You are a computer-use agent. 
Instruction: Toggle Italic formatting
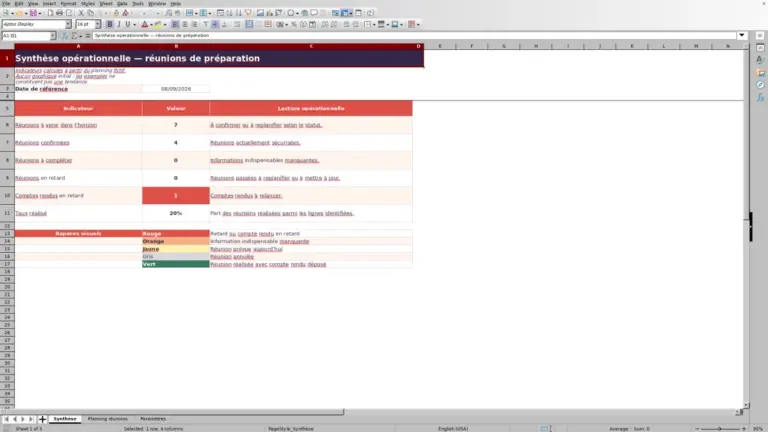click(x=119, y=24)
